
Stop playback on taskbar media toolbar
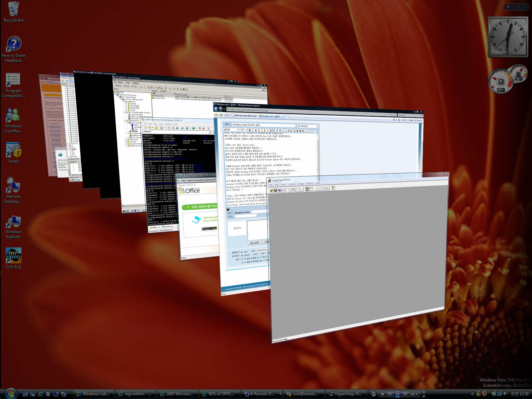(x=382, y=394)
